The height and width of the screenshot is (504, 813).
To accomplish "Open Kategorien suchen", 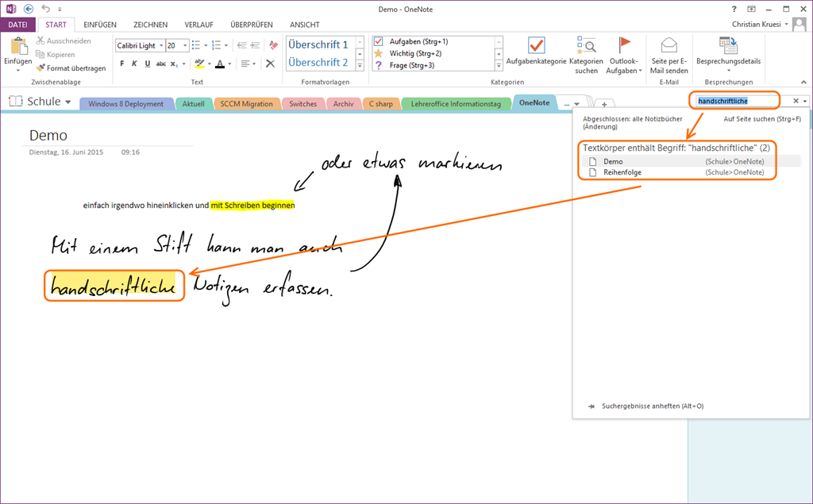I will pos(586,55).
